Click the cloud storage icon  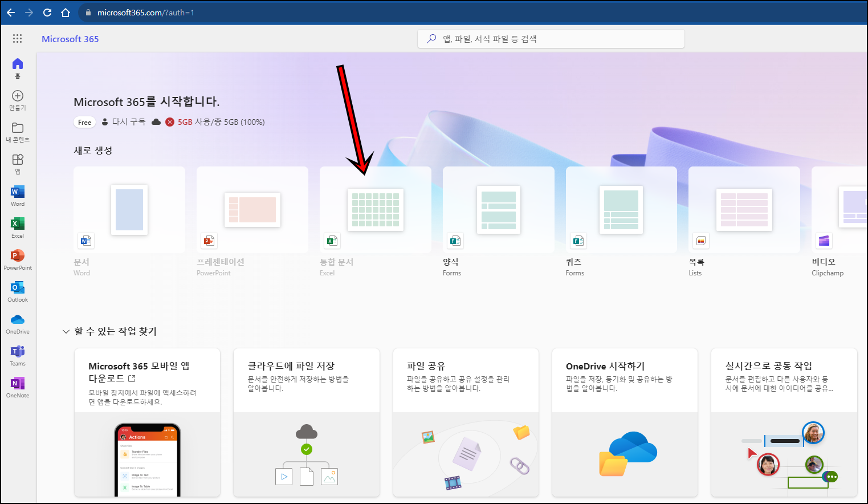156,122
